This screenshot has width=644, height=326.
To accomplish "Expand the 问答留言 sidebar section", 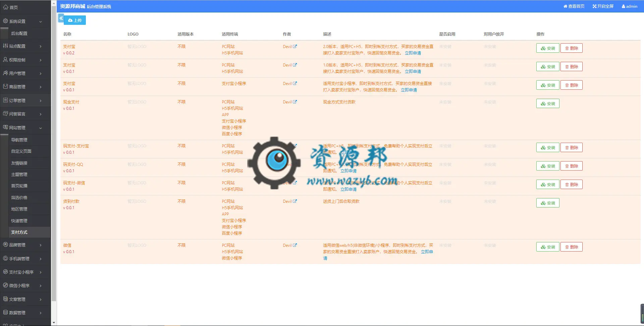I will tap(25, 114).
